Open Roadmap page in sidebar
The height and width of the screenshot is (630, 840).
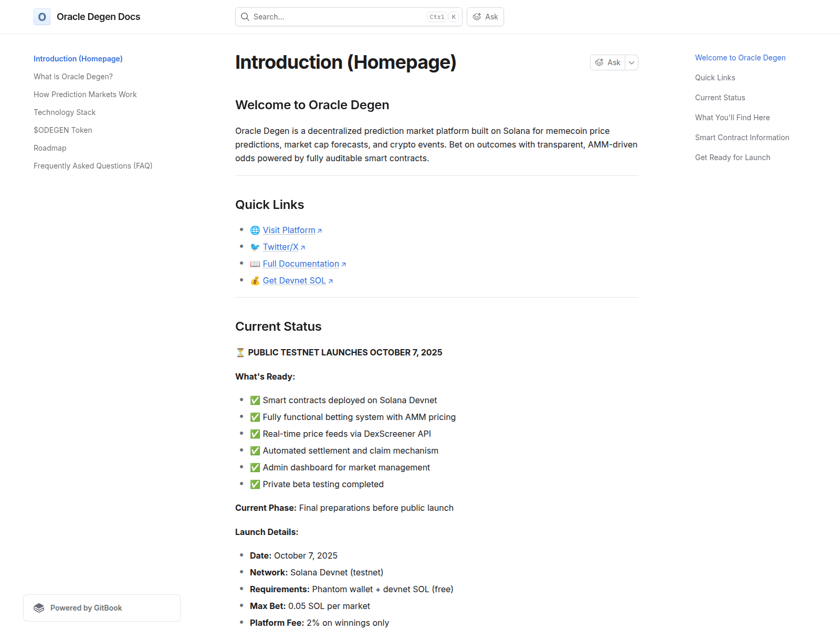point(50,148)
